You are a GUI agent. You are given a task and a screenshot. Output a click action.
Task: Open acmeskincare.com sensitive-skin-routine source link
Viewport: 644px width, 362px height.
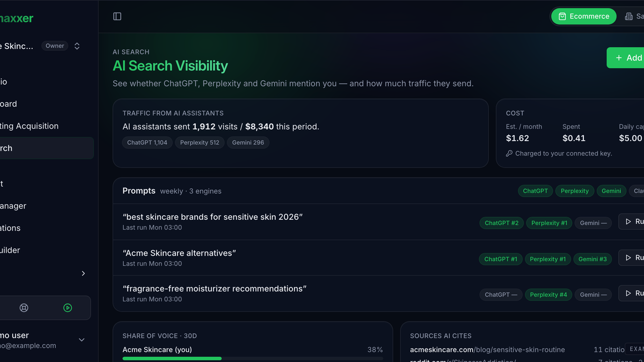click(x=487, y=350)
